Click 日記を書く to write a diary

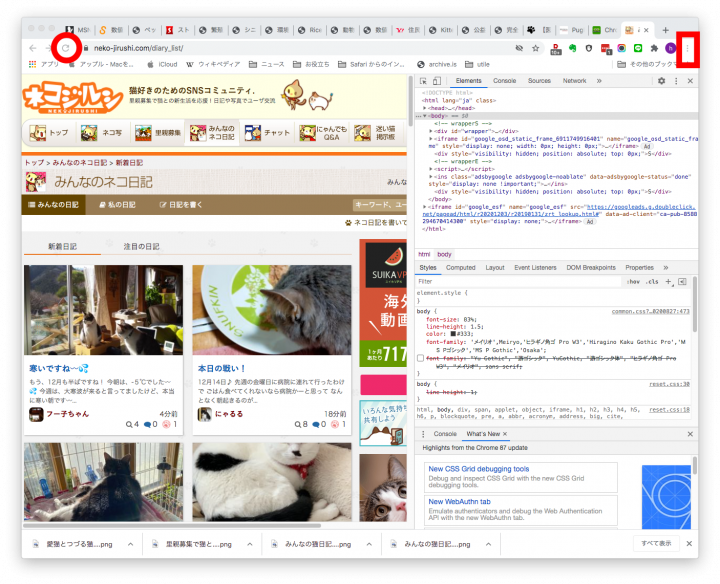point(180,205)
